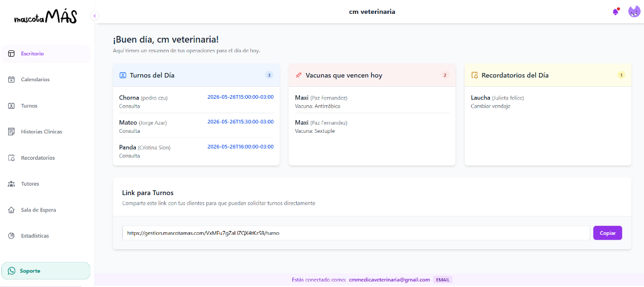644x287 pixels.
Task: Click the Turnos sidebar icon
Action: 11,106
